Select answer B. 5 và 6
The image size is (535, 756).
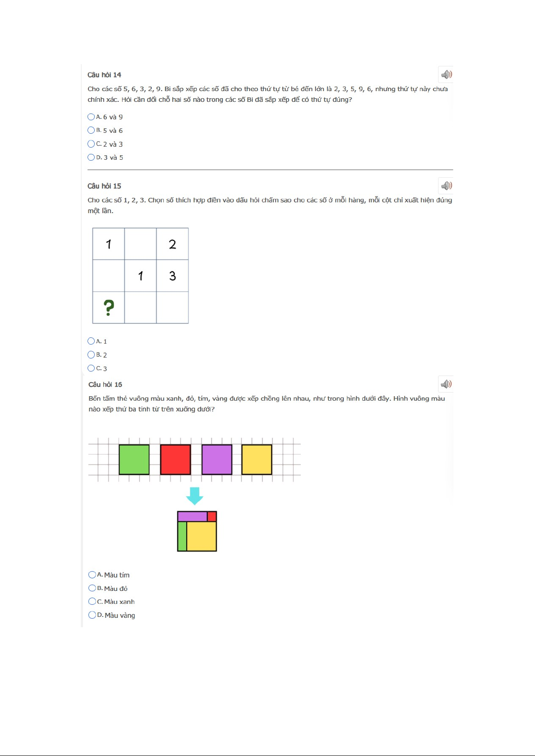[91, 131]
